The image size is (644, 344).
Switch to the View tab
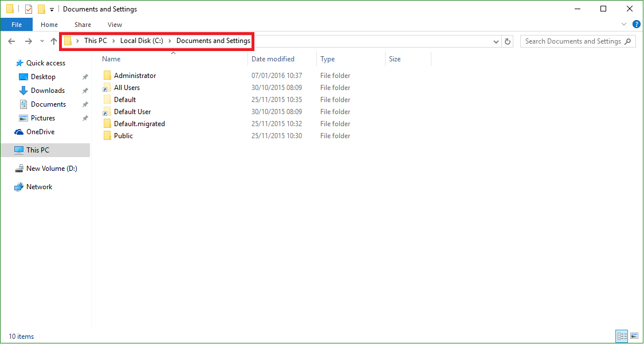[x=115, y=24]
